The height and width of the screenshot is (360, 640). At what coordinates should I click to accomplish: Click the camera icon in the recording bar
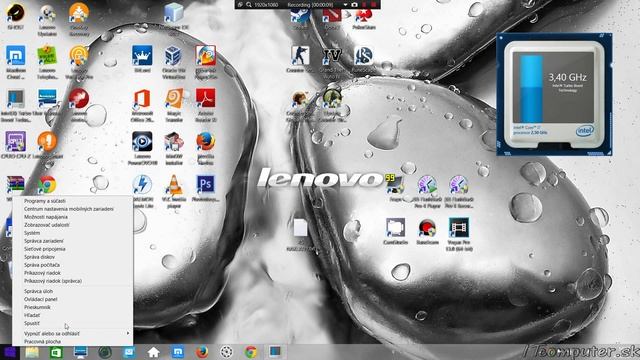[354, 4]
